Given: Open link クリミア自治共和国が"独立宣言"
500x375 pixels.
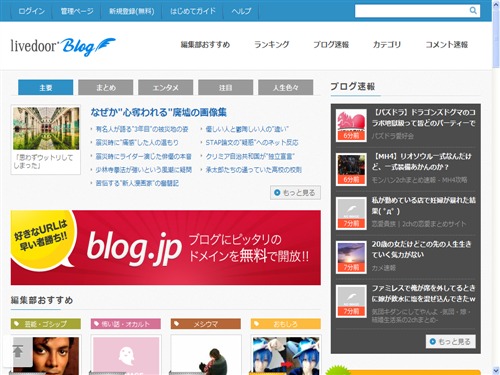Looking at the screenshot, I should (x=250, y=156).
